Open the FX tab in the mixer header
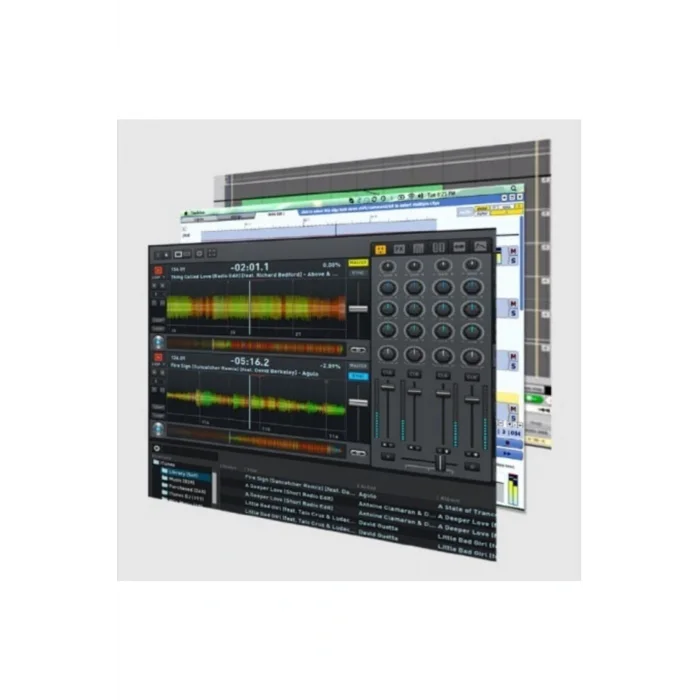The width and height of the screenshot is (700, 700). point(399,249)
